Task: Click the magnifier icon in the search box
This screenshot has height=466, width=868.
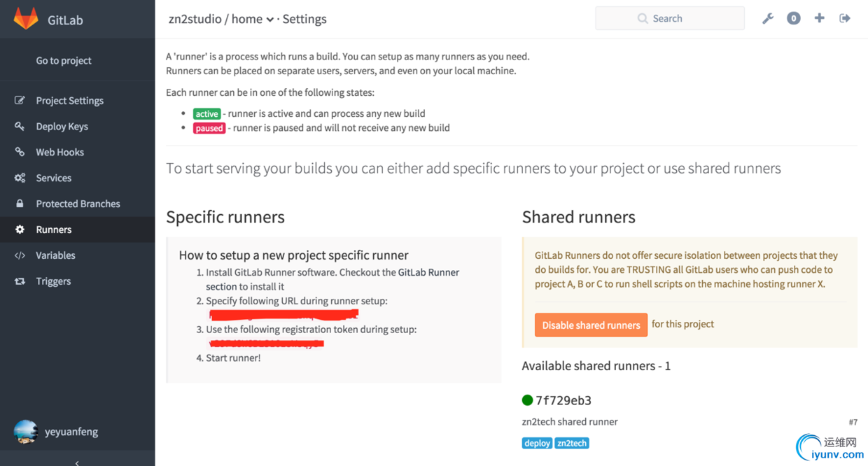Action: tap(643, 19)
